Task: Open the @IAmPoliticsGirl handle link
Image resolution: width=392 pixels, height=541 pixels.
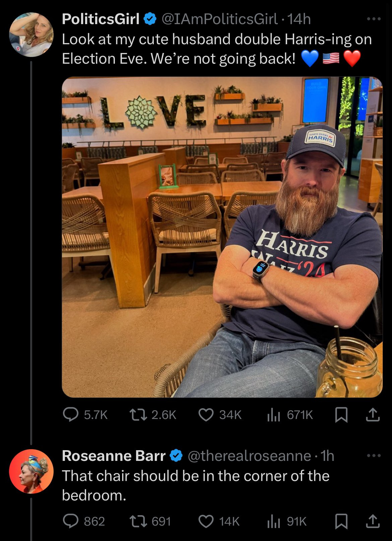Action: coord(219,19)
